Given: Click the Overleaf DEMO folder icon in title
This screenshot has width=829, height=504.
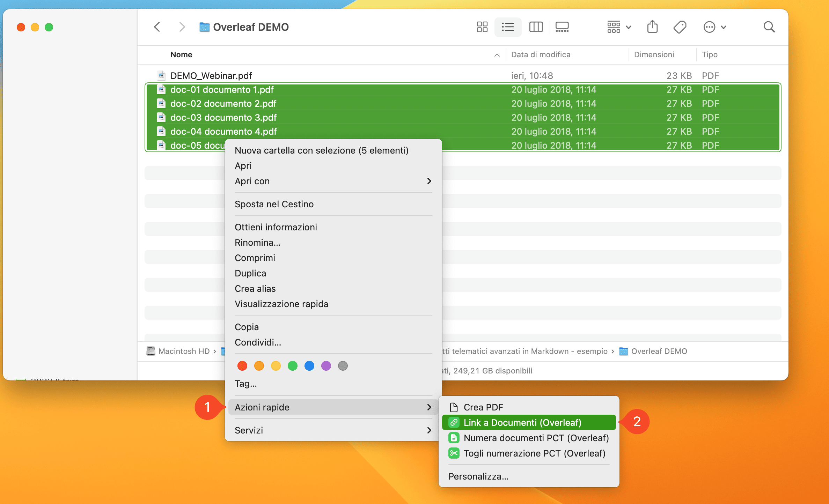Looking at the screenshot, I should tap(204, 27).
